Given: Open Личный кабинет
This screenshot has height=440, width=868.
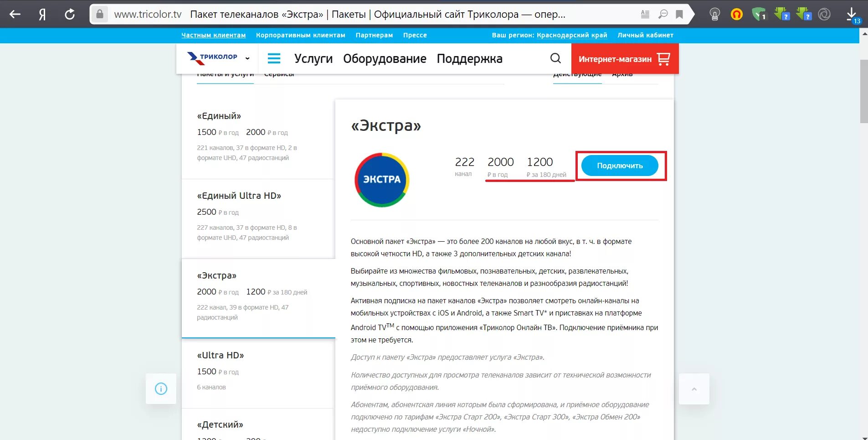Looking at the screenshot, I should point(645,35).
